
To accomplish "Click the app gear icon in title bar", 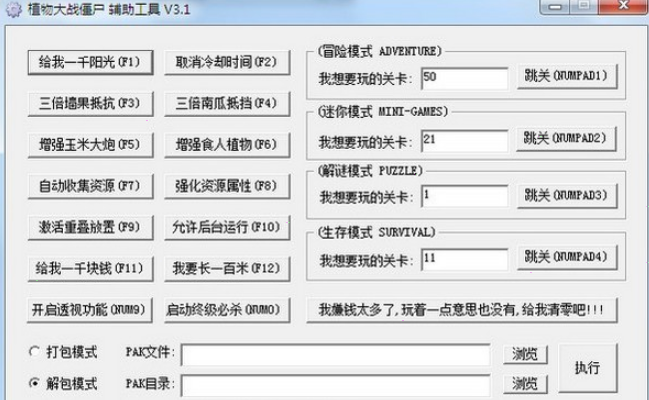I will click(14, 11).
